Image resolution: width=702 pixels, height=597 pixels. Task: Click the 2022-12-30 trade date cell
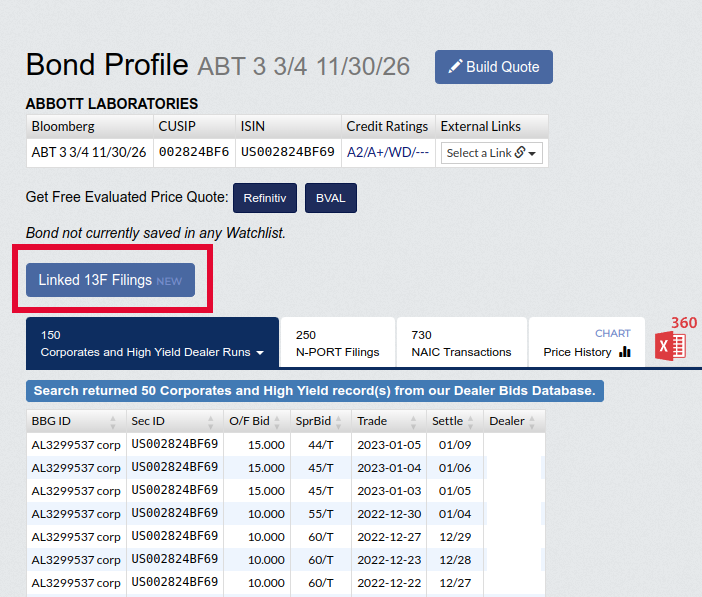click(389, 514)
